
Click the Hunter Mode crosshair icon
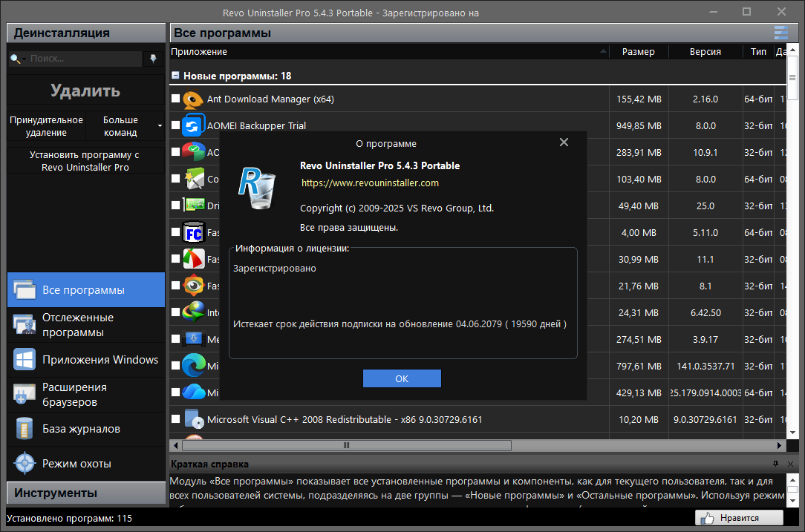click(x=25, y=463)
